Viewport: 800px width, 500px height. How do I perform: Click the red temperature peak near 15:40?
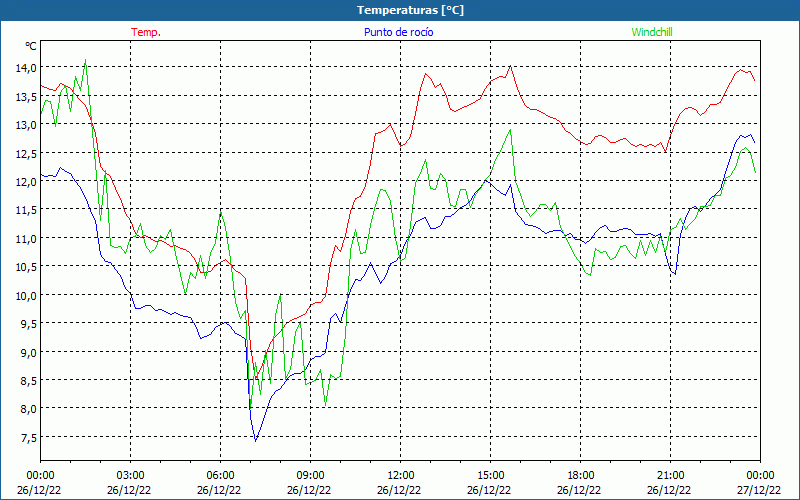coord(510,66)
